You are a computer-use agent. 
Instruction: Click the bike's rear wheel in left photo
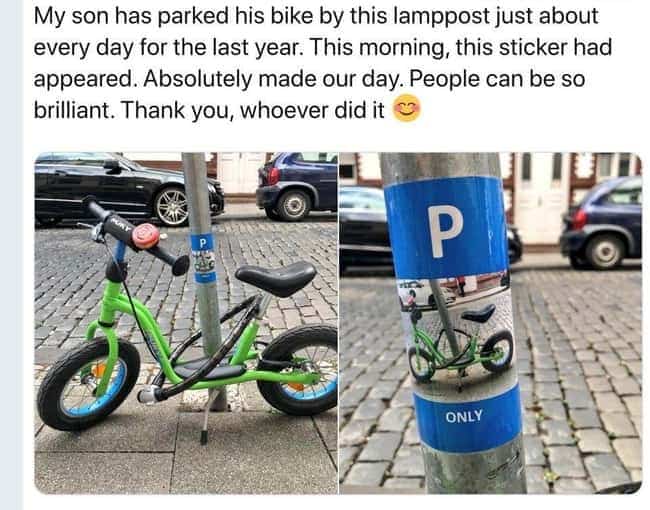coord(298,370)
